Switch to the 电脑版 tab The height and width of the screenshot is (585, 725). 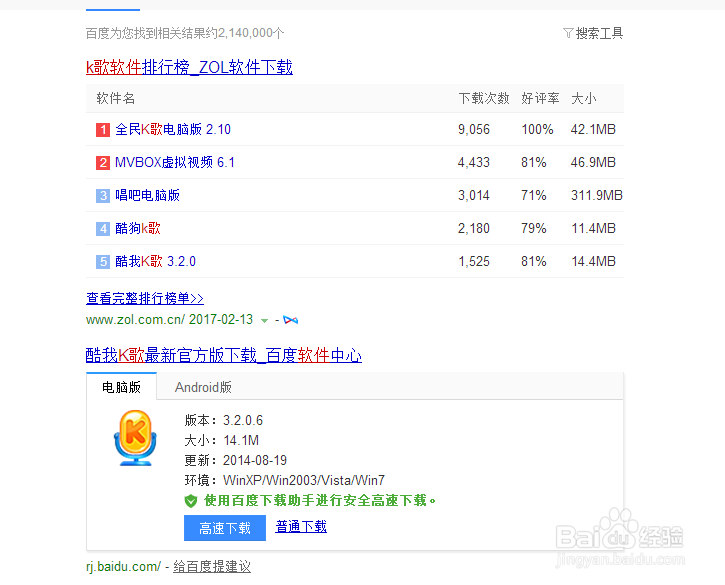click(x=121, y=387)
